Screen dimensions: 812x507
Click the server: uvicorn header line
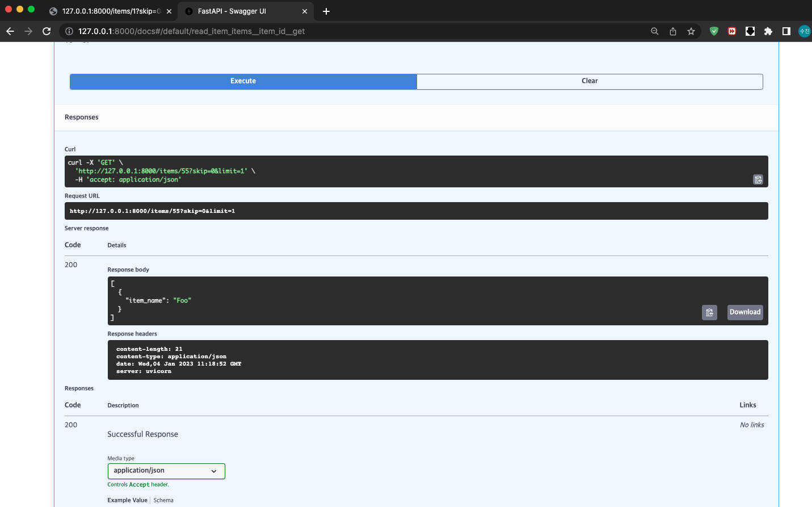point(144,371)
